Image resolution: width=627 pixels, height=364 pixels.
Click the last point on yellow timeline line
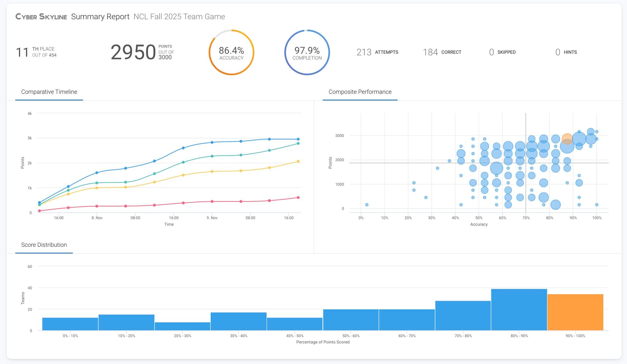click(298, 161)
